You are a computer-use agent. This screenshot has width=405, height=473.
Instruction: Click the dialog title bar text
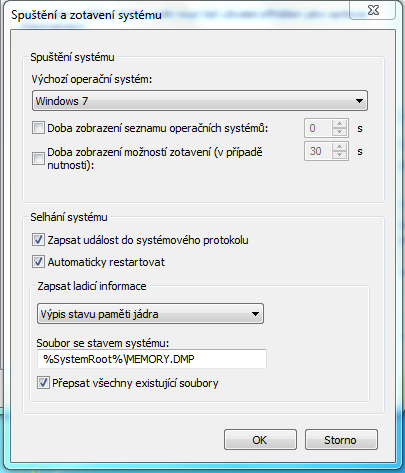(86, 15)
